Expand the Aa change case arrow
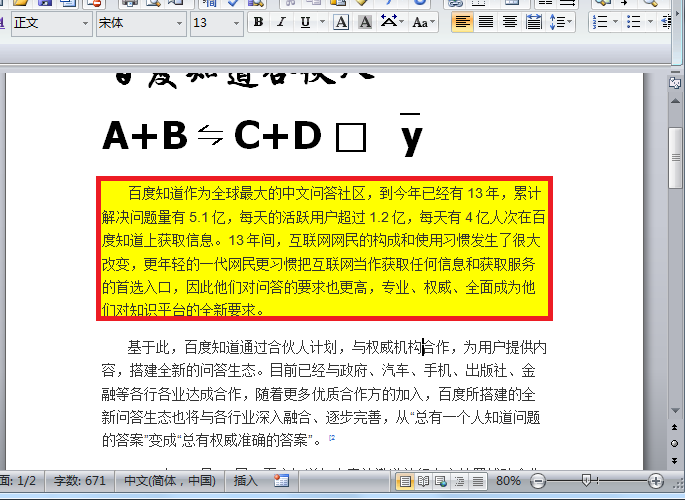 coord(433,22)
